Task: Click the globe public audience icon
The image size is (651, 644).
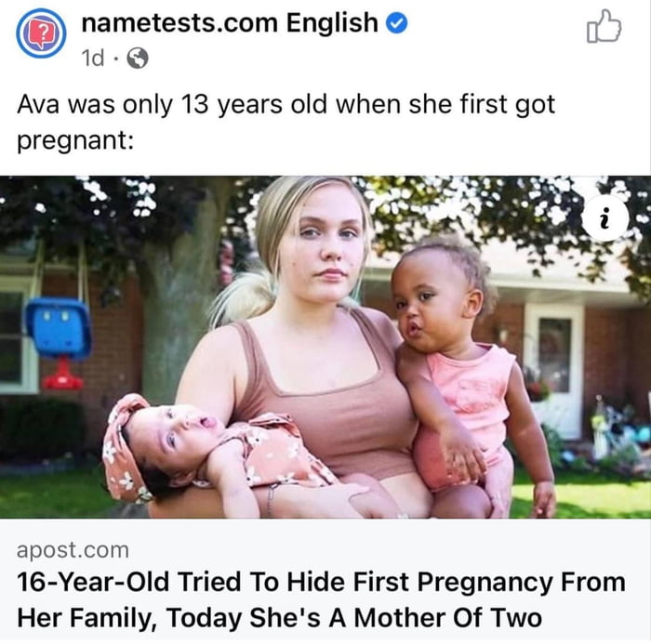Action: (138, 58)
